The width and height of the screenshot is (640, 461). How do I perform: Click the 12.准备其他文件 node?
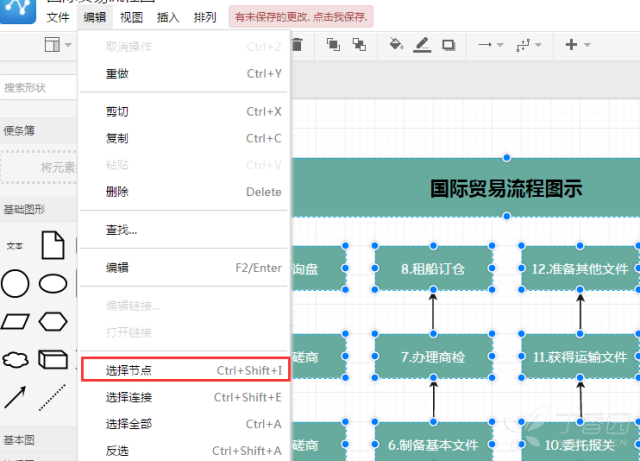[x=580, y=268]
